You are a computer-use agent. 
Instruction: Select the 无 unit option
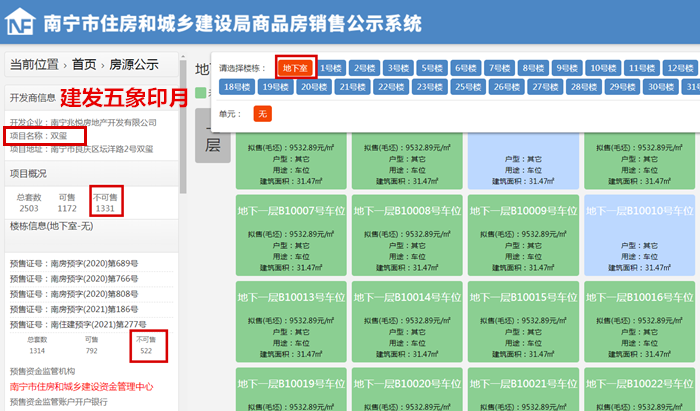(x=262, y=114)
